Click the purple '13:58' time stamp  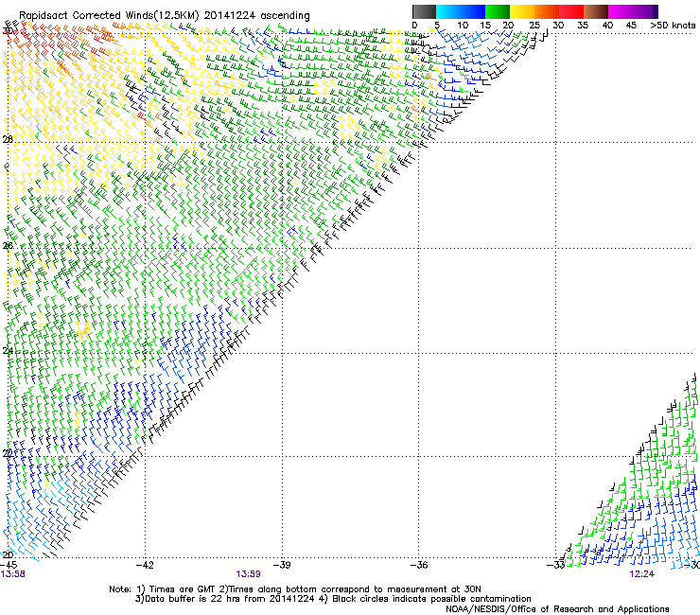pyautogui.click(x=12, y=574)
